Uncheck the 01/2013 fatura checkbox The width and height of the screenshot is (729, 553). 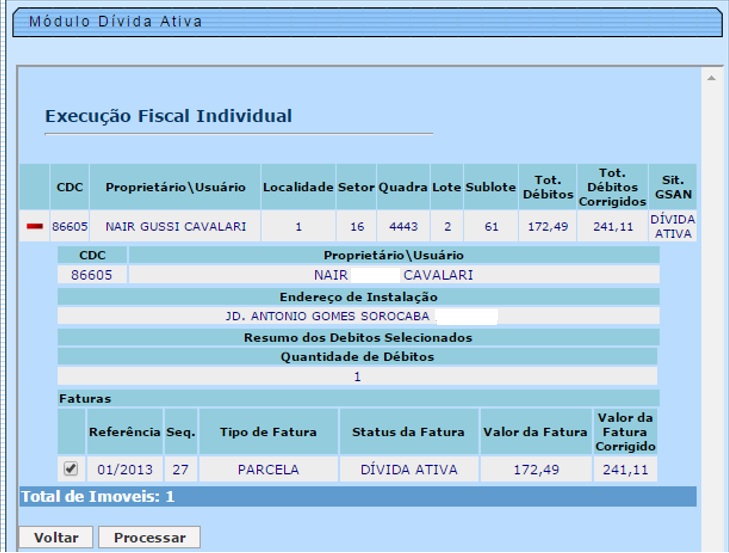coord(71,468)
